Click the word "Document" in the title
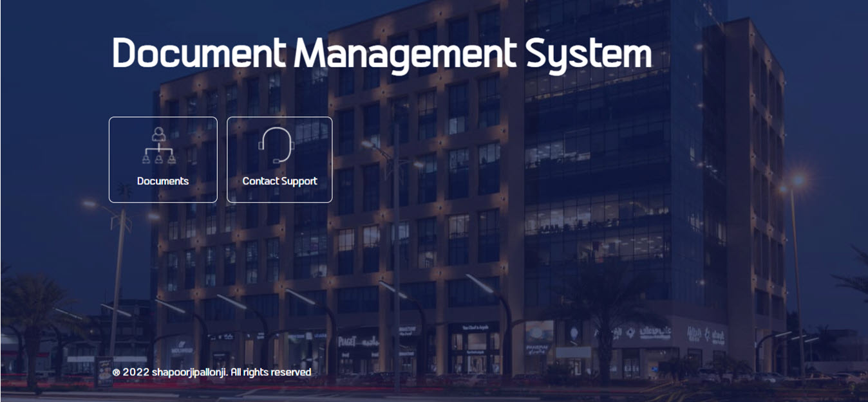 pos(198,53)
